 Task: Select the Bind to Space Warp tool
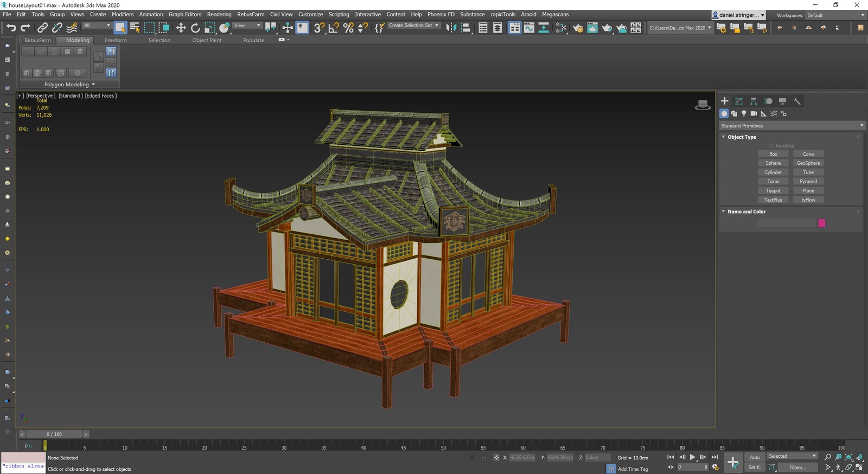click(x=72, y=28)
